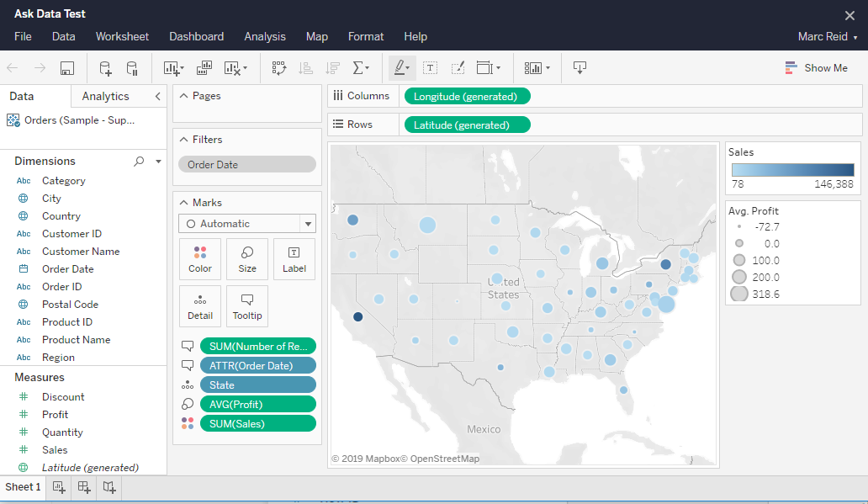This screenshot has width=868, height=504.
Task: Open the Worksheet menu
Action: [x=122, y=37]
